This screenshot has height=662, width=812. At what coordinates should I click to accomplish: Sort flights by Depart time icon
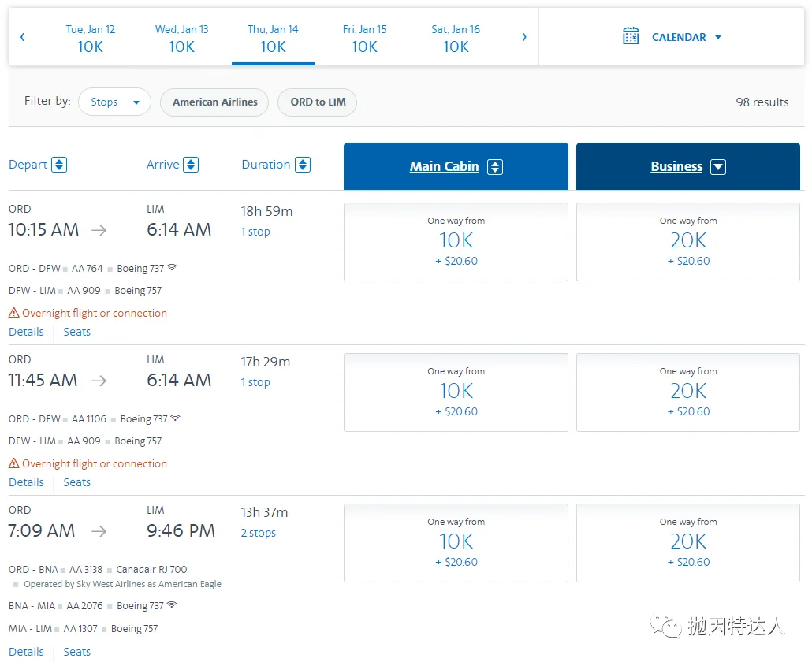(59, 165)
